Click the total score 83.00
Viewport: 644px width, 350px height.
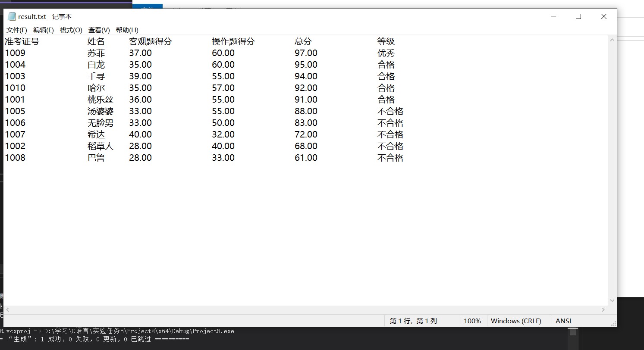click(306, 123)
